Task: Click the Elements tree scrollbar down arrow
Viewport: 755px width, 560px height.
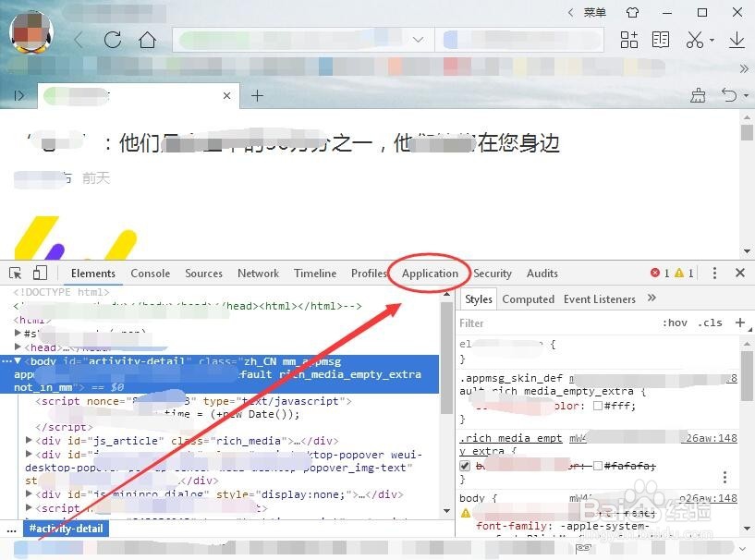Action: [447, 510]
